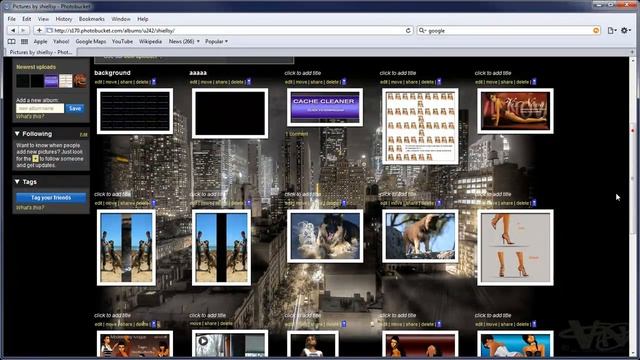Click the blue icon beside aaaaa's delete link

coord(249,82)
